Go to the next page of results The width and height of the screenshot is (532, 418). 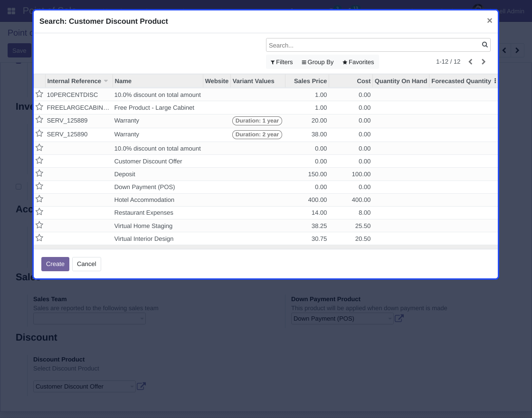click(x=484, y=62)
